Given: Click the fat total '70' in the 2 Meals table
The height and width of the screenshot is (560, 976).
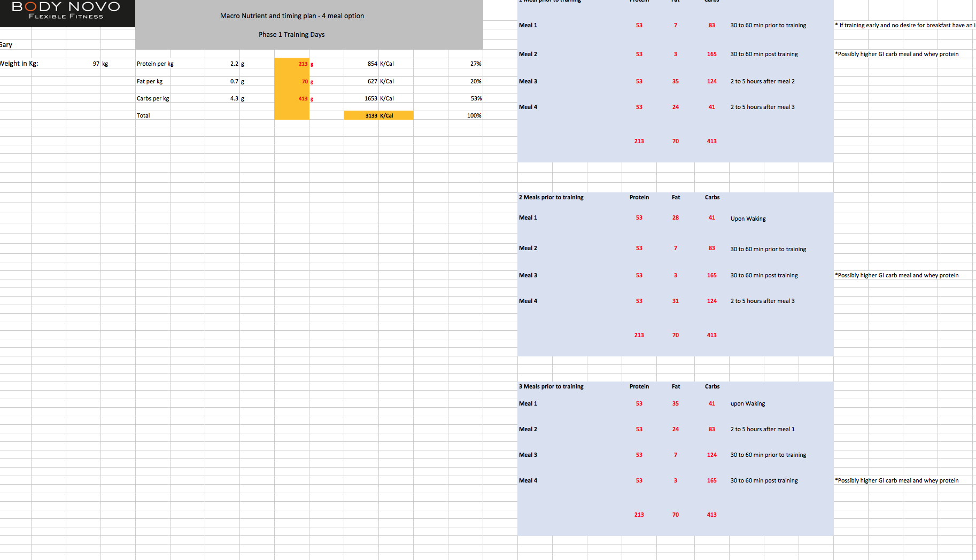Looking at the screenshot, I should pyautogui.click(x=676, y=335).
